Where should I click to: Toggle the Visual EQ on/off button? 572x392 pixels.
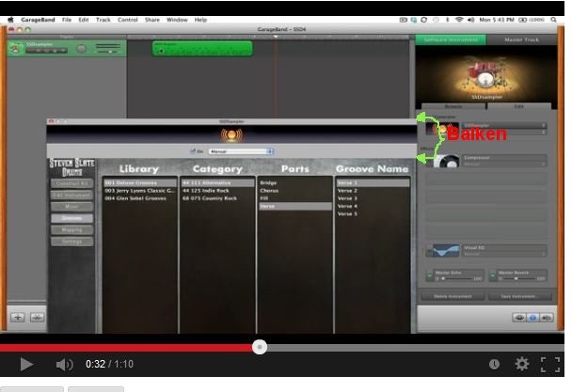pos(429,250)
